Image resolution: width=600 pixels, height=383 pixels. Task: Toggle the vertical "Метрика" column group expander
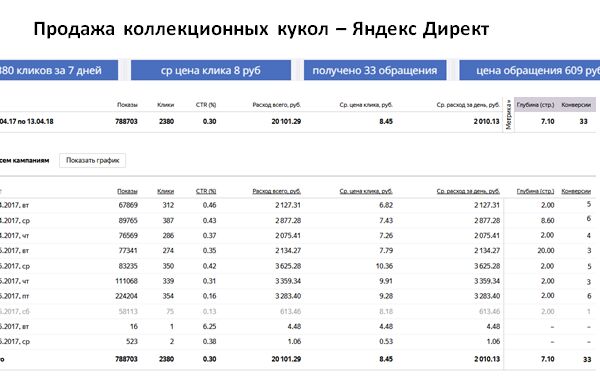508,115
